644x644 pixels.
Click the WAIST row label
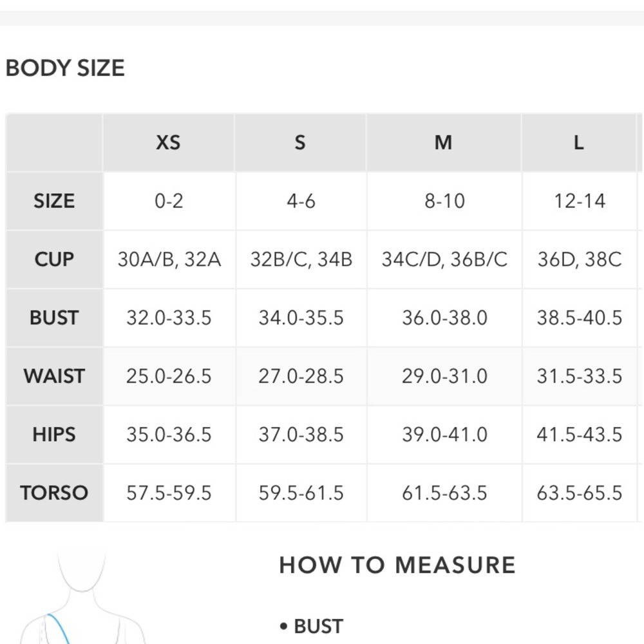pos(54,376)
